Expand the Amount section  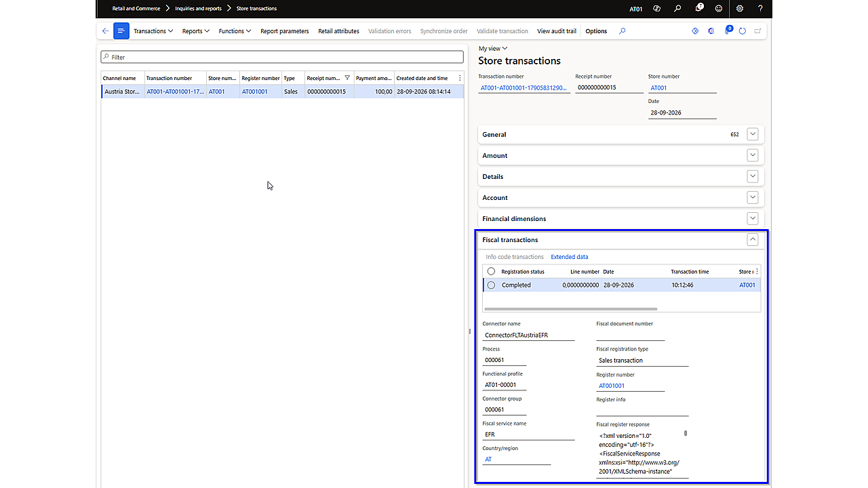752,155
